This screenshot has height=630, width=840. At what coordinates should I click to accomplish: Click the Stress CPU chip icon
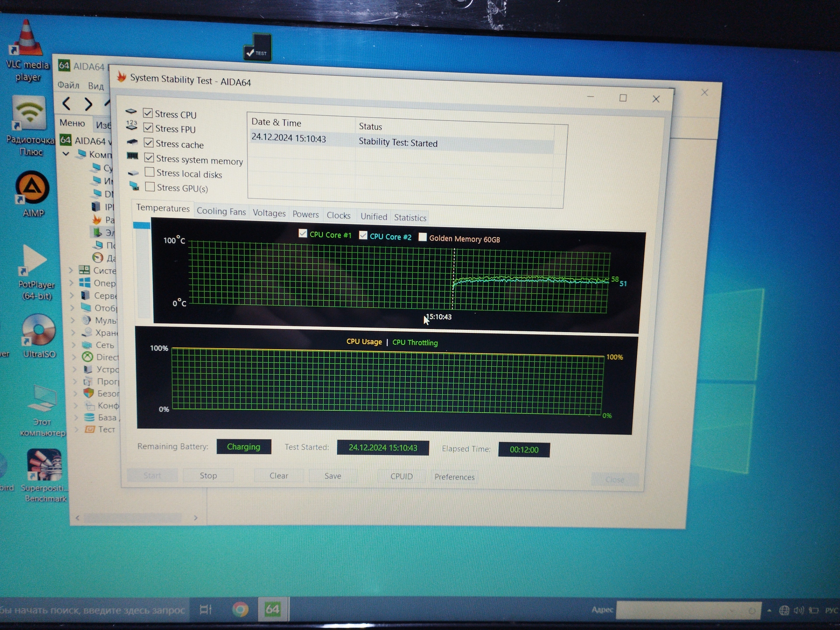[x=131, y=112]
